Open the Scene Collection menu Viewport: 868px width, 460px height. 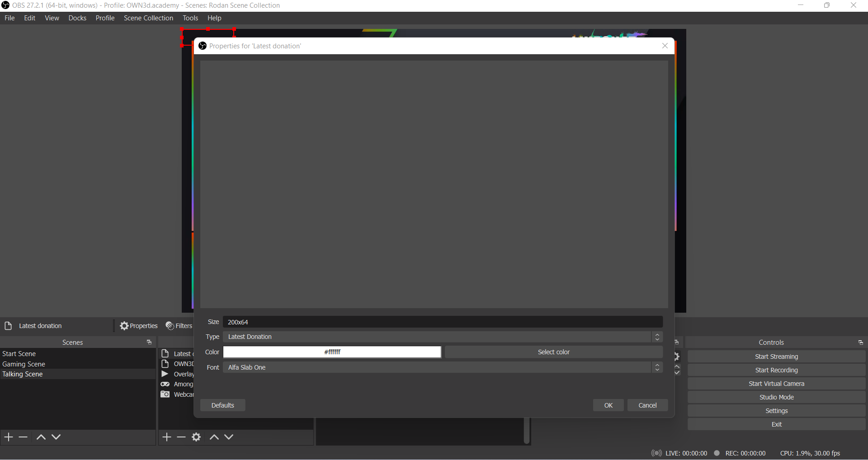coord(148,18)
